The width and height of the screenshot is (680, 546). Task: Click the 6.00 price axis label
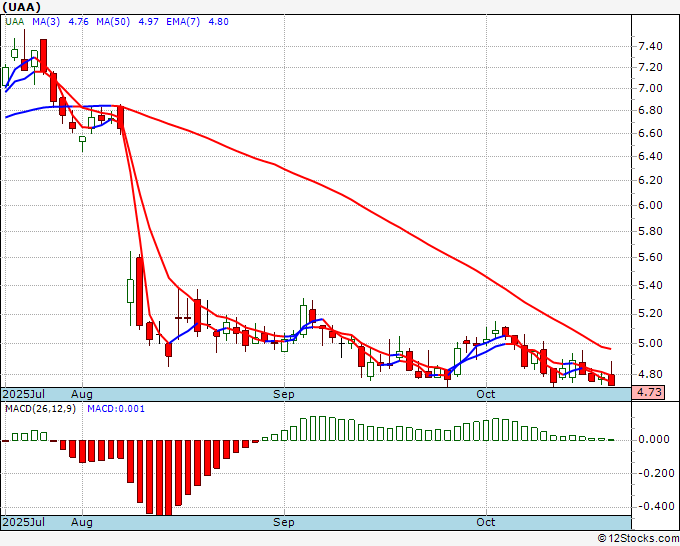[x=650, y=205]
